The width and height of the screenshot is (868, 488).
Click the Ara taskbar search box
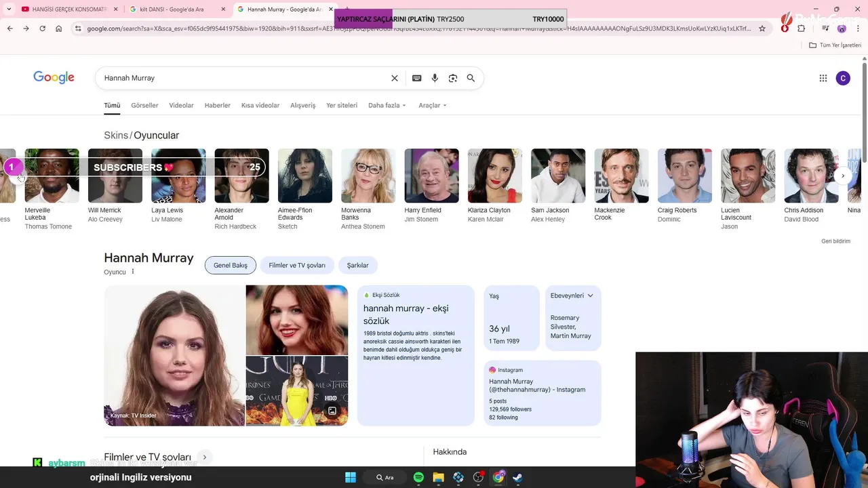pyautogui.click(x=384, y=477)
